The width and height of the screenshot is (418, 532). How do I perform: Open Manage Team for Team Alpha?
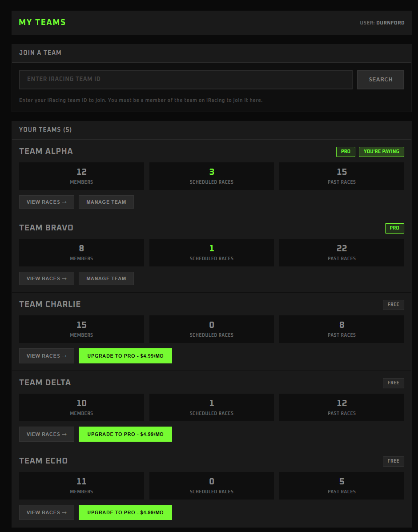106,202
